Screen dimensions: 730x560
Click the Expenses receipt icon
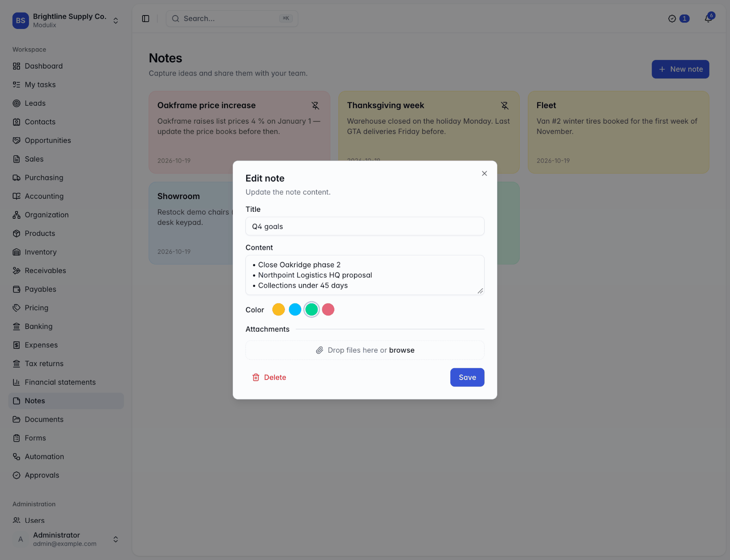16,345
